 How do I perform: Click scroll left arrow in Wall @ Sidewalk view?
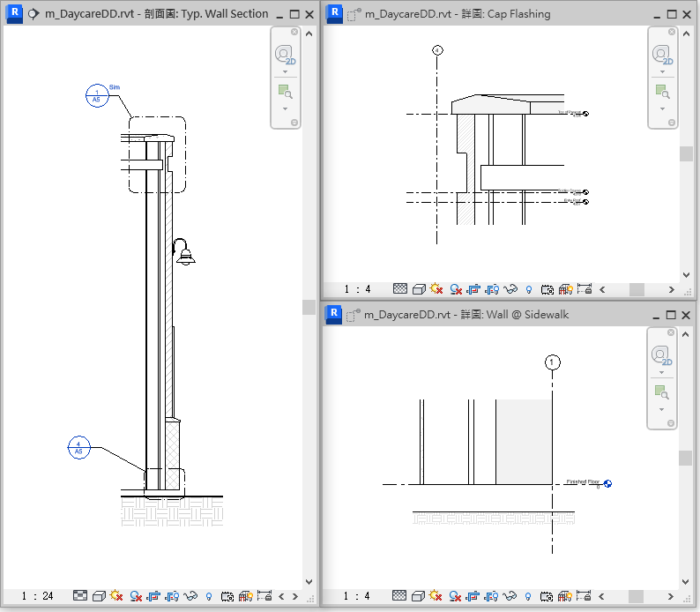tap(602, 596)
